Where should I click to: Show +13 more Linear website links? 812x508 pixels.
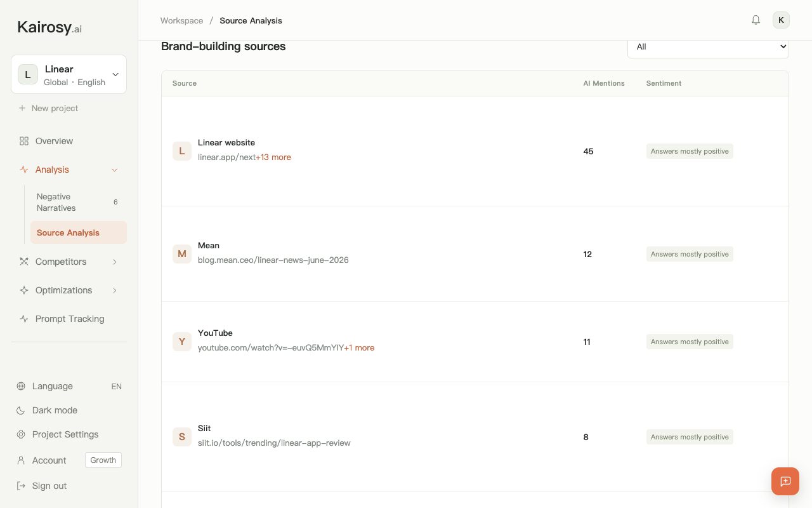click(x=273, y=157)
